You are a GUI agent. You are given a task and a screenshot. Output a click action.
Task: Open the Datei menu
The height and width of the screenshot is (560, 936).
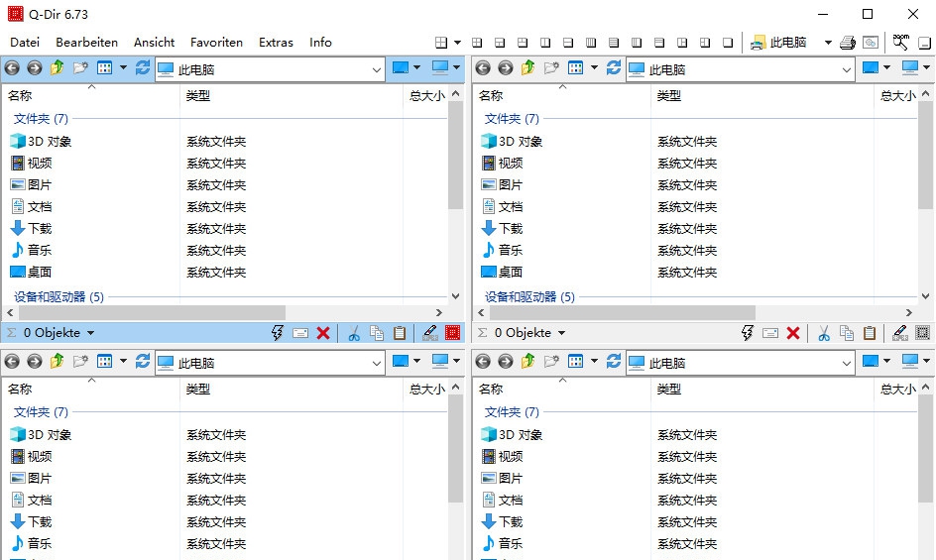coord(25,43)
